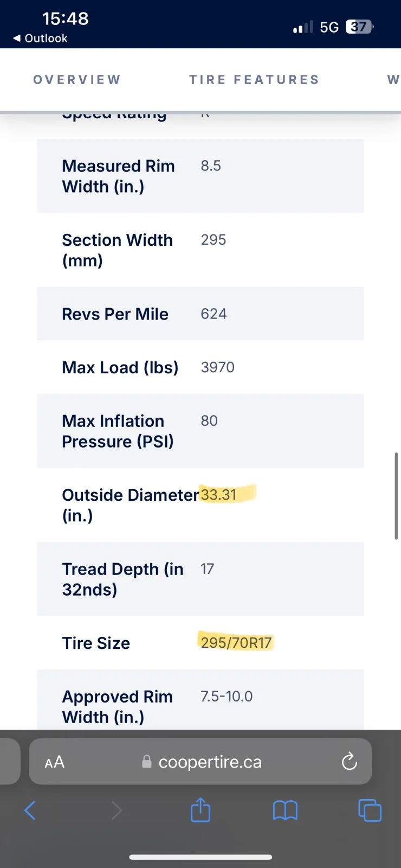The width and height of the screenshot is (401, 868).
Task: Open the bookmarks book icon
Action: (x=285, y=810)
